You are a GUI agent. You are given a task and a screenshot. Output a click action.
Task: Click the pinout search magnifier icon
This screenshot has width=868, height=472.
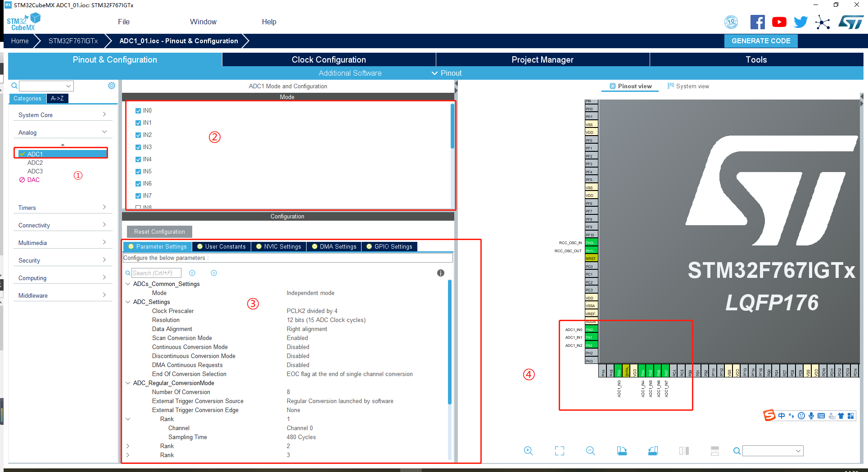(737, 451)
